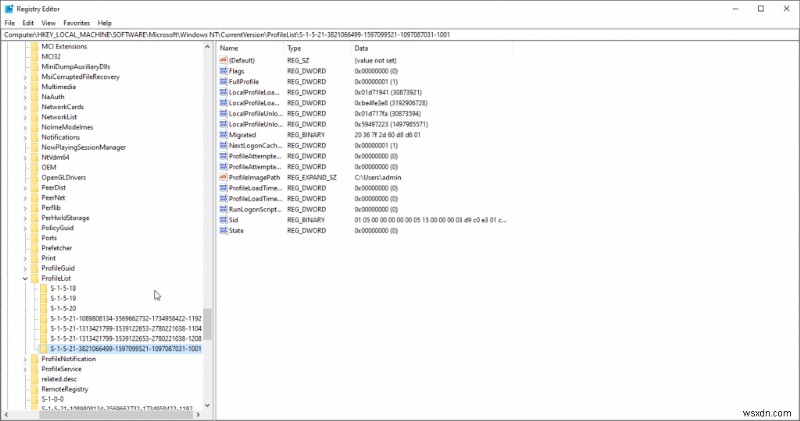Click the Ports folder icon

35,238
